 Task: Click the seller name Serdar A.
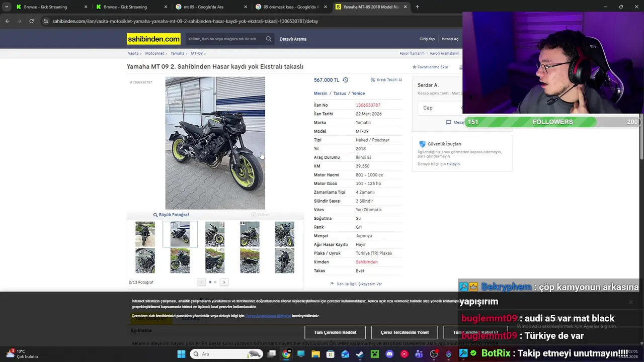pos(428,85)
